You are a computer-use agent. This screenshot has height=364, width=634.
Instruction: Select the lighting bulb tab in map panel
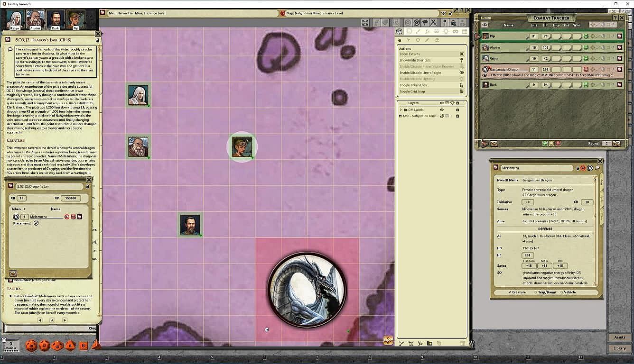click(x=446, y=32)
